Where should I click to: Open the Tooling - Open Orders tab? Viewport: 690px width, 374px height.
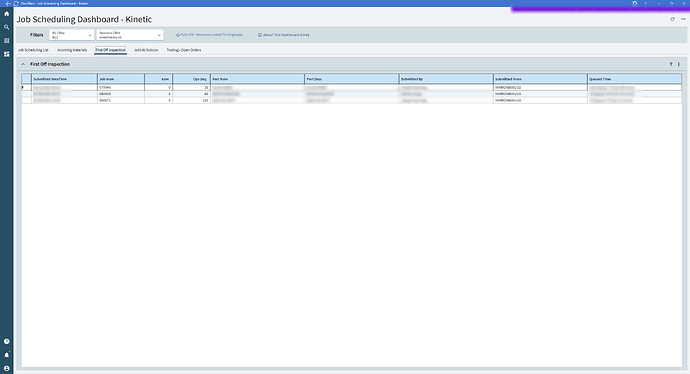click(x=184, y=50)
